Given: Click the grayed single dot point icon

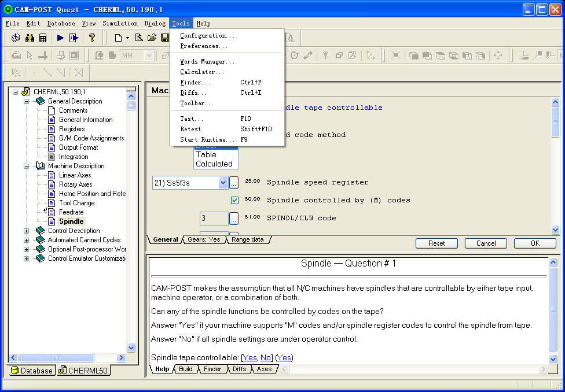Looking at the screenshot, I should click(x=34, y=73).
